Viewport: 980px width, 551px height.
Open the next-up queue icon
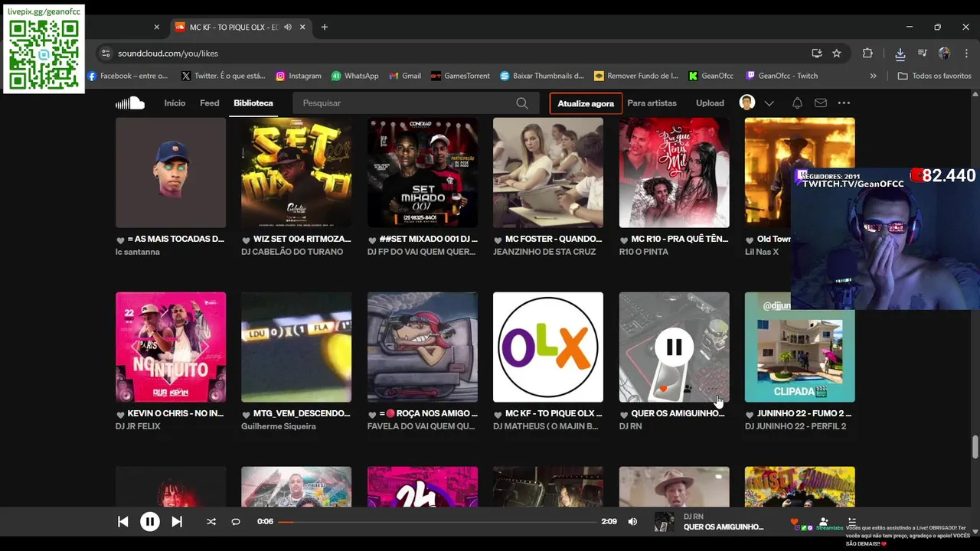(x=851, y=521)
